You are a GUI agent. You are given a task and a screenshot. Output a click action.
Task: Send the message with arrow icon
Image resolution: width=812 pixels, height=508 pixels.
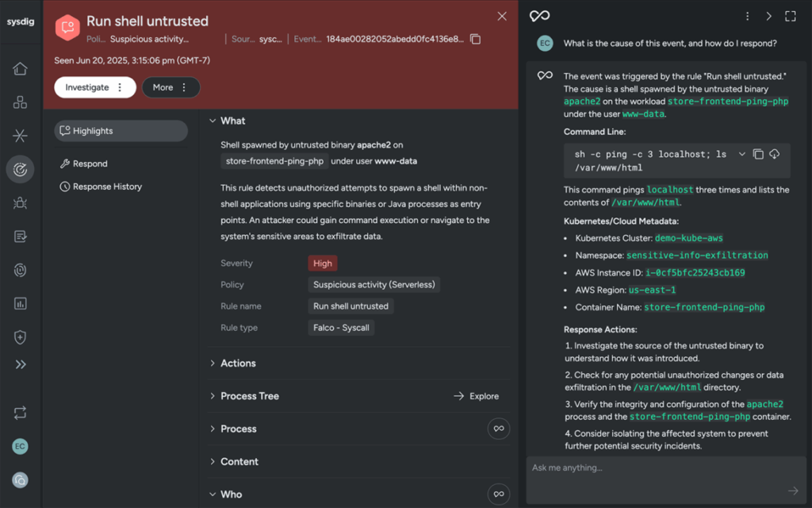click(x=793, y=491)
